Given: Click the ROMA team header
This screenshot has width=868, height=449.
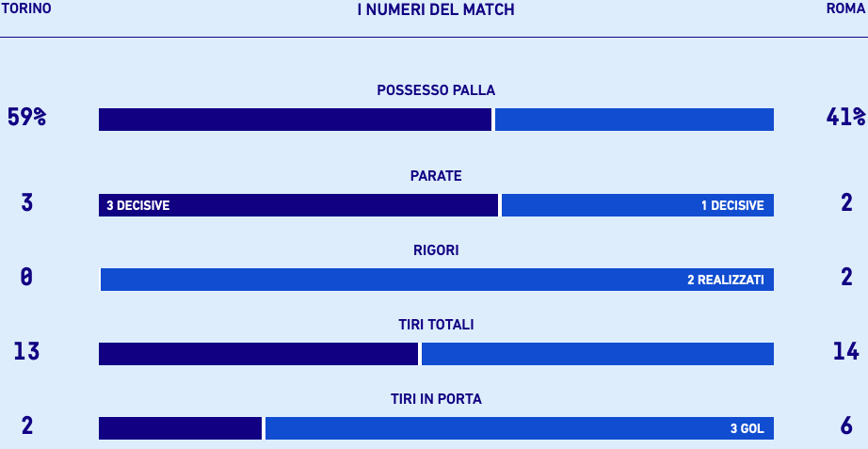Looking at the screenshot, I should click(845, 8).
